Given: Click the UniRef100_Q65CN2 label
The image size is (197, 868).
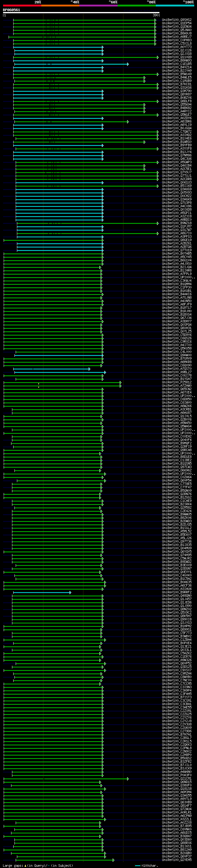Looking at the screenshot, I should 176,389.
